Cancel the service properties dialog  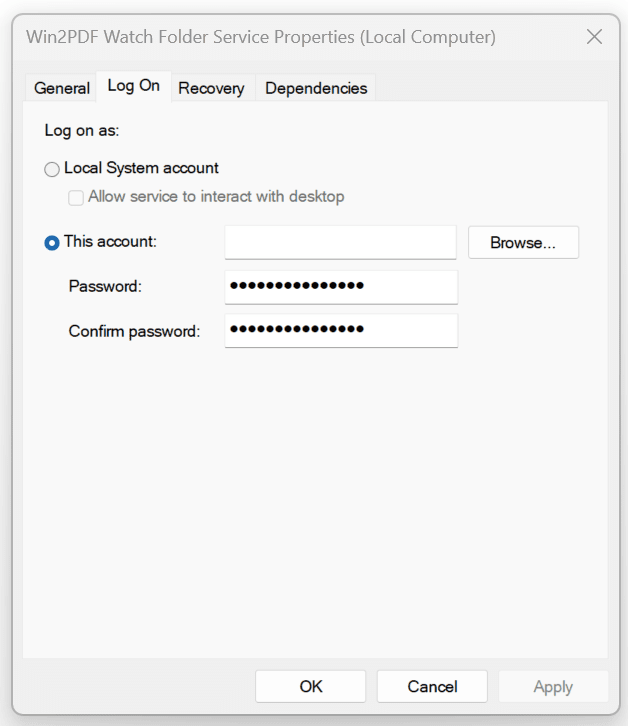(432, 686)
